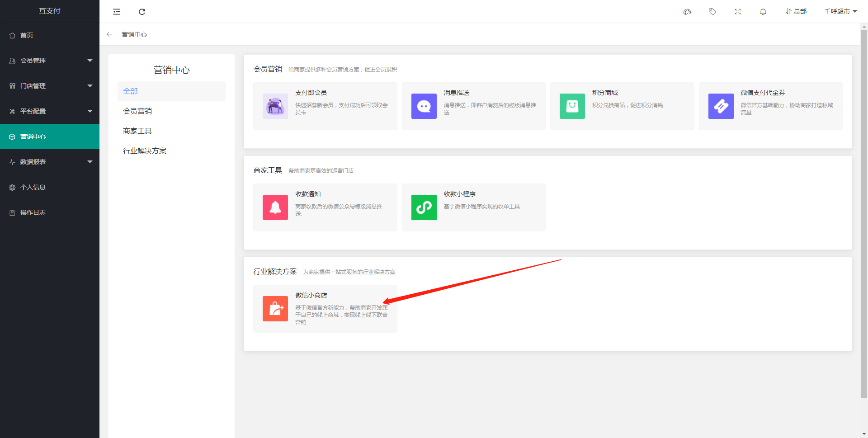Click the 会员营销 section heading
868x438 pixels.
(x=268, y=69)
